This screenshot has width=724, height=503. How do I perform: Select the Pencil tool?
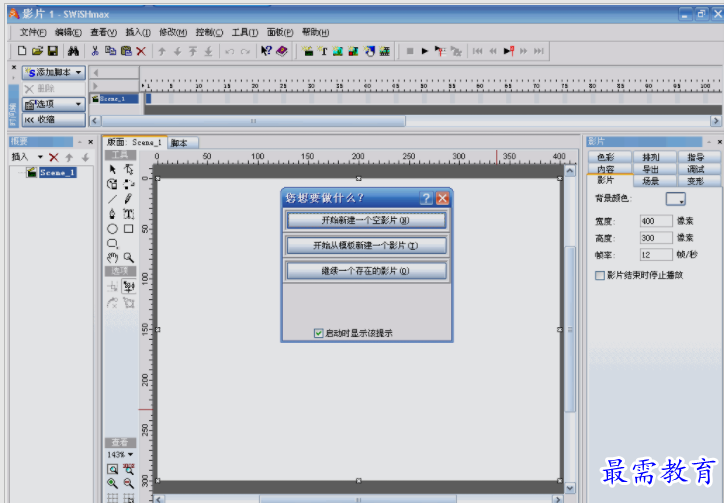[128, 199]
